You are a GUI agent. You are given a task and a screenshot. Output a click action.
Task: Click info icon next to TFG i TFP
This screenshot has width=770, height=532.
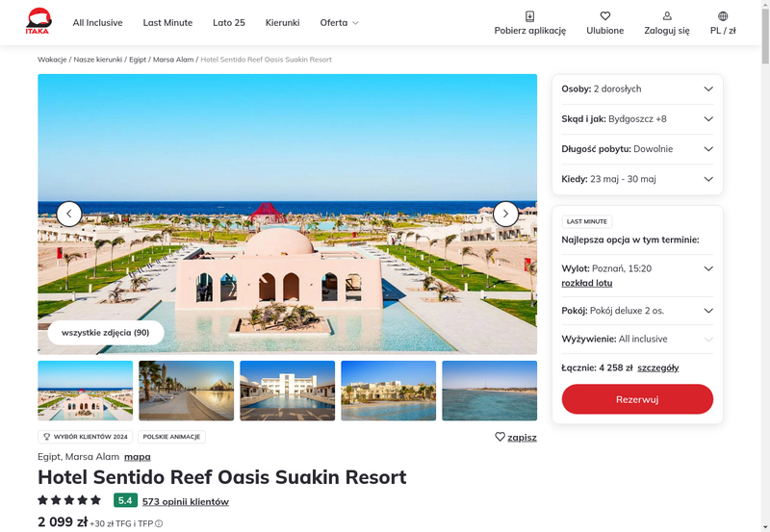click(x=159, y=523)
